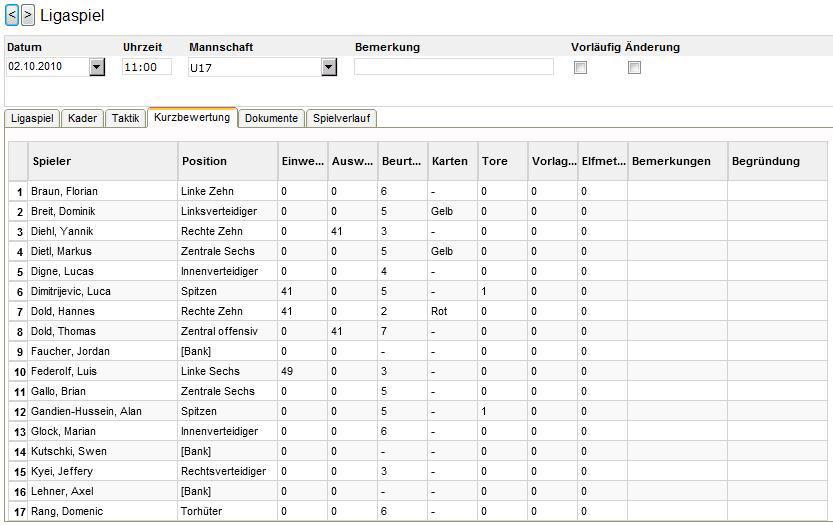Switch to the Kader tab

82,118
